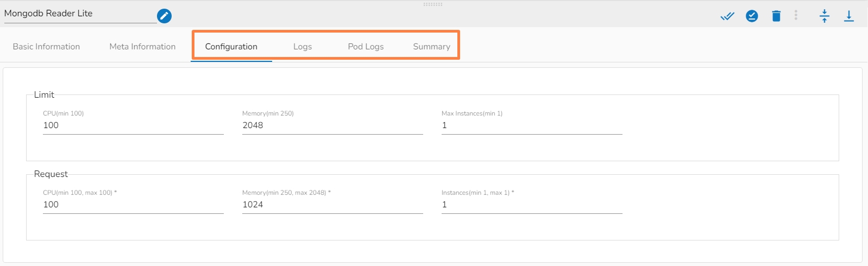Viewport: 868px width, 266px height.
Task: View the Pod Logs tab
Action: [x=366, y=47]
